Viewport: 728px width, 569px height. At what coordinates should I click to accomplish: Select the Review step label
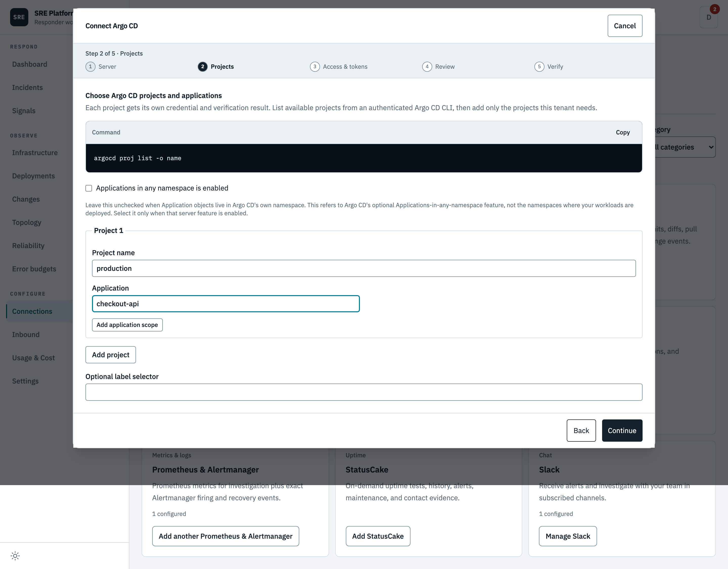pyautogui.click(x=445, y=67)
